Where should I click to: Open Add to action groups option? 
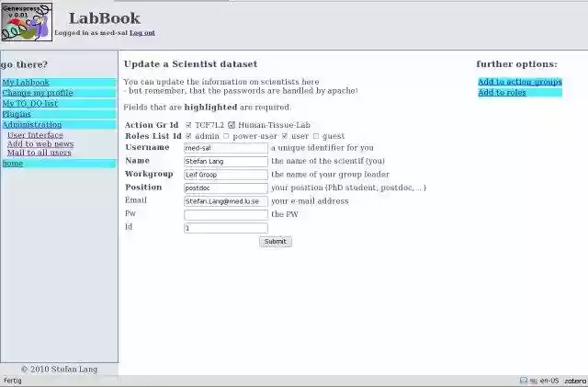pos(520,82)
